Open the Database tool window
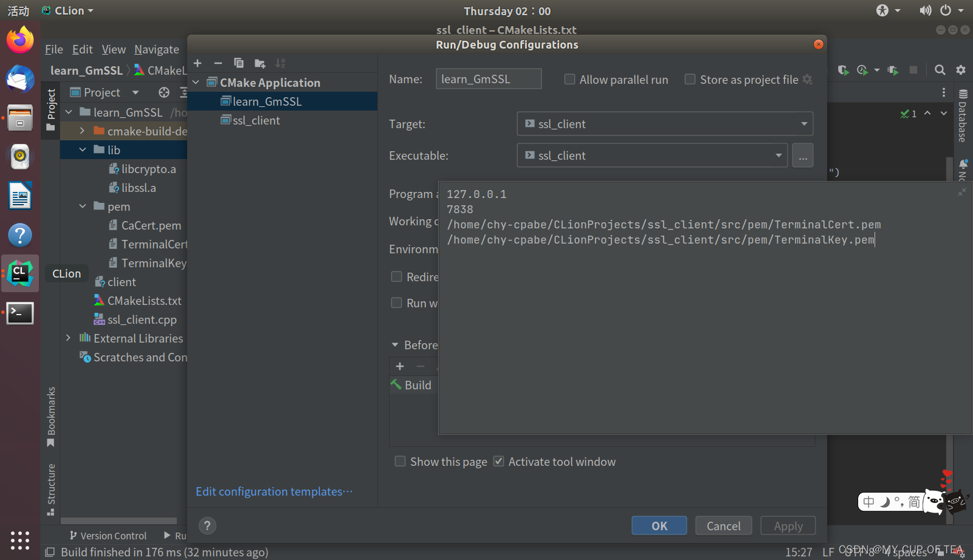This screenshot has height=560, width=973. pos(963,115)
